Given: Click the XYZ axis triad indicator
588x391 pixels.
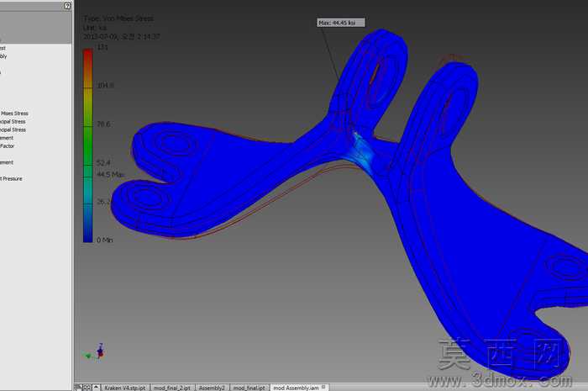Looking at the screenshot, I should (x=95, y=352).
